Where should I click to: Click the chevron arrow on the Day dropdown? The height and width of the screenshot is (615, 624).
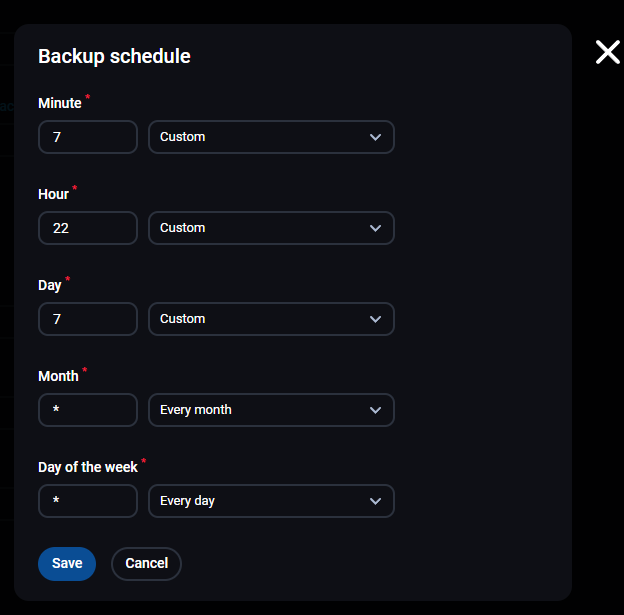point(375,319)
